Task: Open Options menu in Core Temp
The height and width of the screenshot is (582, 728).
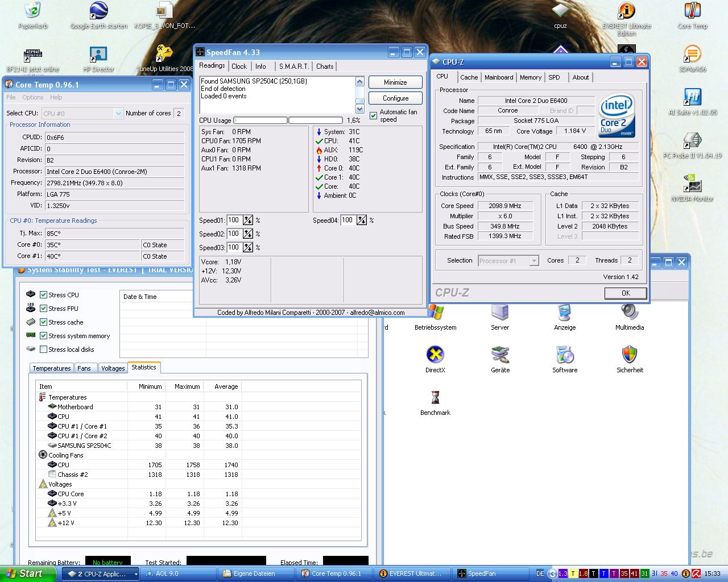Action: click(33, 97)
